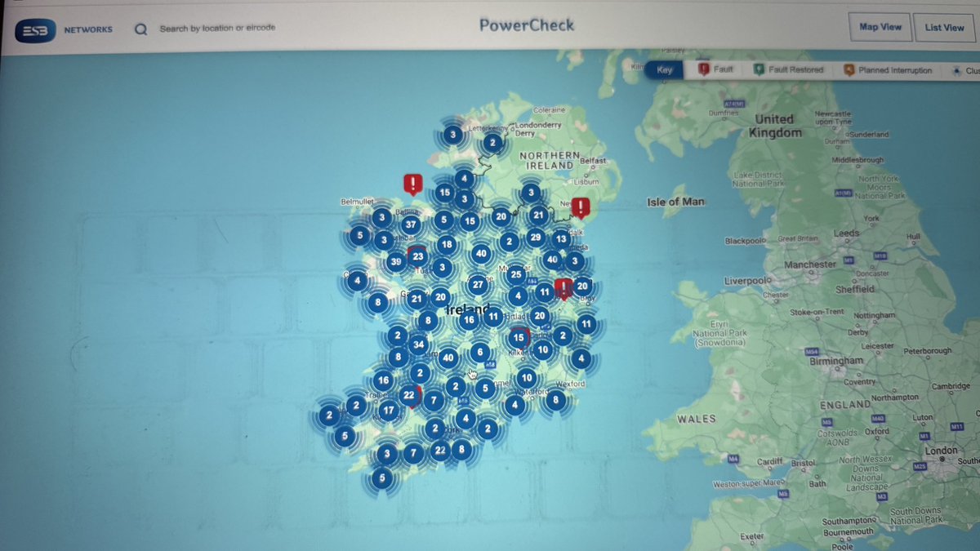
Task: Click the Fault pin south of Dublin
Action: pyautogui.click(x=563, y=287)
